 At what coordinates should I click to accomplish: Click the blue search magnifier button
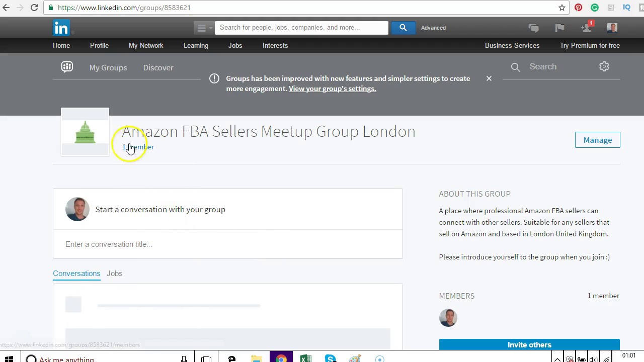click(x=403, y=28)
